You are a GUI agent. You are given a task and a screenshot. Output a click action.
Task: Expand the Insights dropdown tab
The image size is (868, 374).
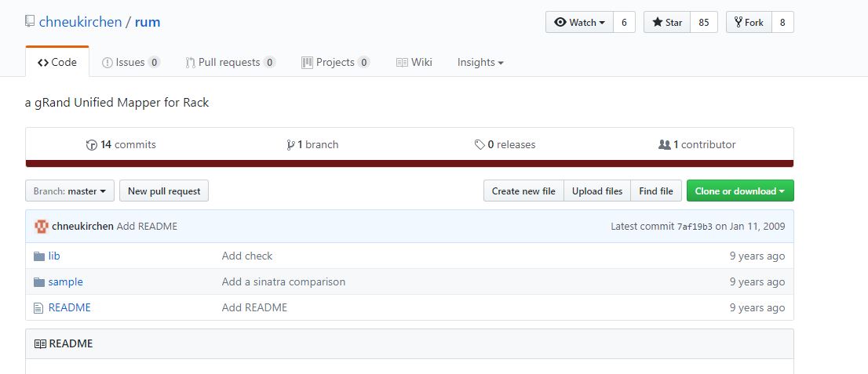click(x=480, y=63)
